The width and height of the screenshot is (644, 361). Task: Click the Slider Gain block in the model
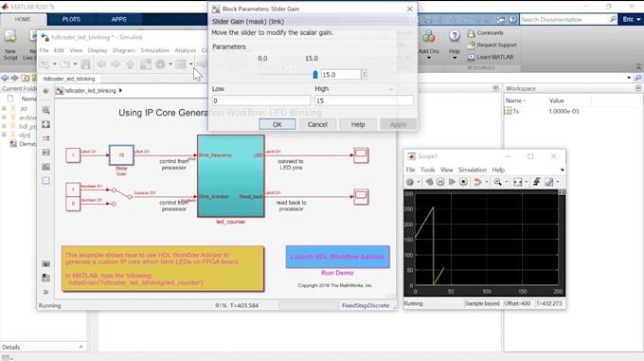[121, 155]
